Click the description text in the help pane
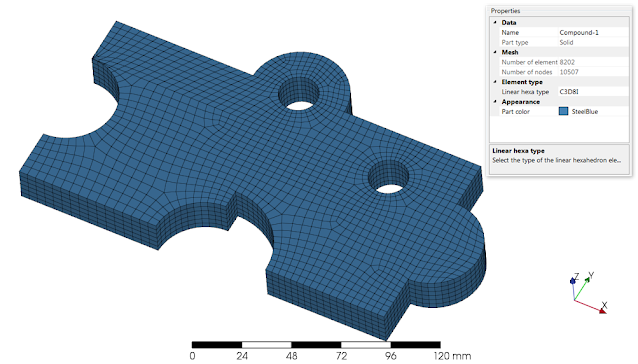Screen dimensions: 638x364 click(x=556, y=160)
